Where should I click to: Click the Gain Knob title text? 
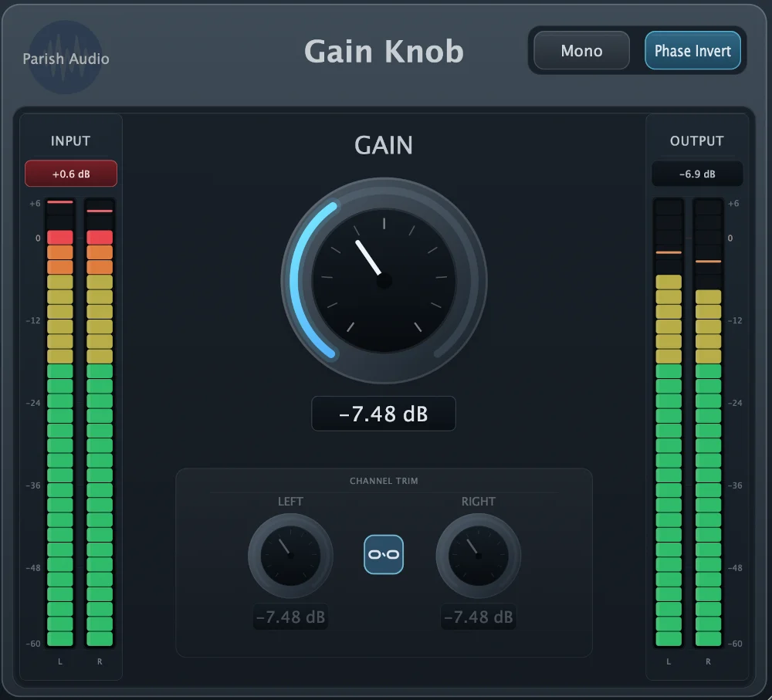[x=384, y=51]
